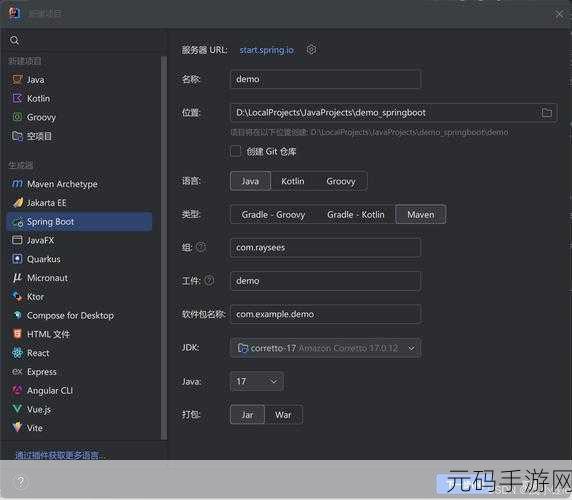Click the get more languages via plugins link
Image resolution: width=572 pixels, height=500 pixels.
[x=60, y=455]
